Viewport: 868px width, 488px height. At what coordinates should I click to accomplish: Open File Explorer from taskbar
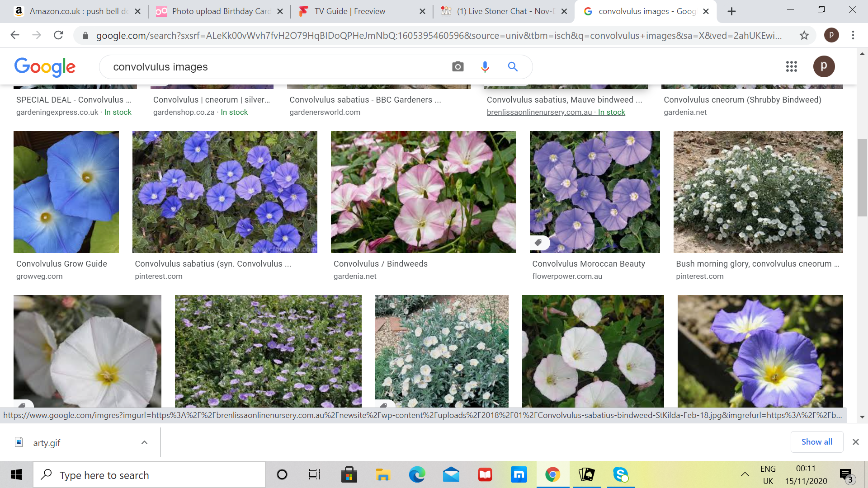[x=383, y=474]
